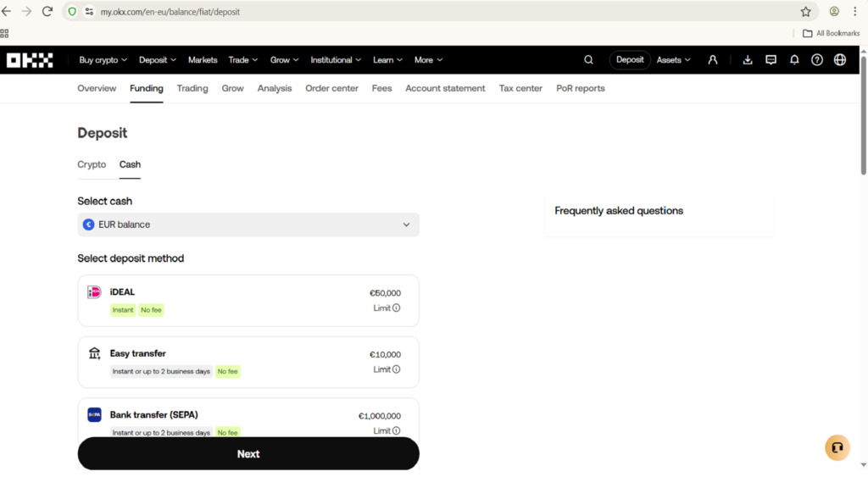
Task: Reload the page
Action: [47, 12]
